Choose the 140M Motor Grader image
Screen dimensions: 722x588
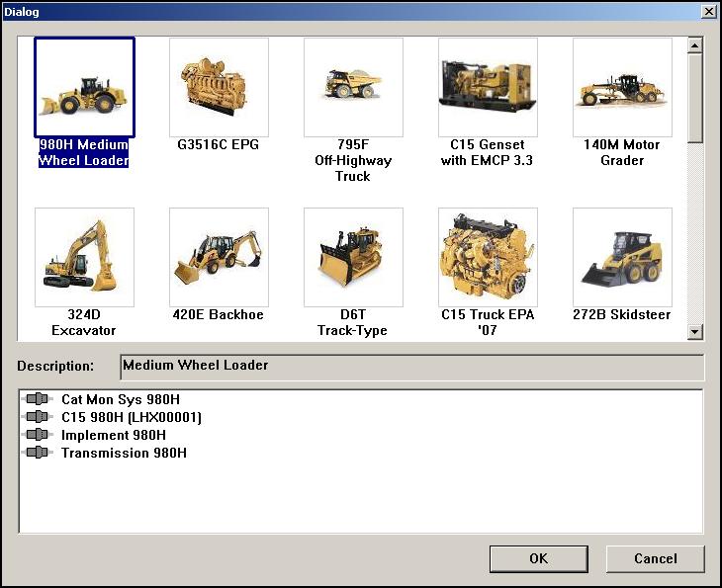coord(622,87)
